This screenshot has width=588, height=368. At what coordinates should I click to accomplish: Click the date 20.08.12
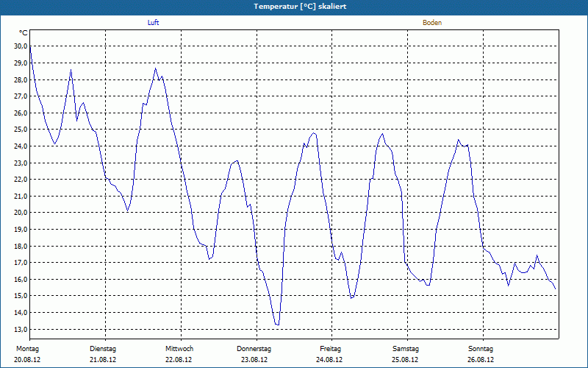coord(27,359)
